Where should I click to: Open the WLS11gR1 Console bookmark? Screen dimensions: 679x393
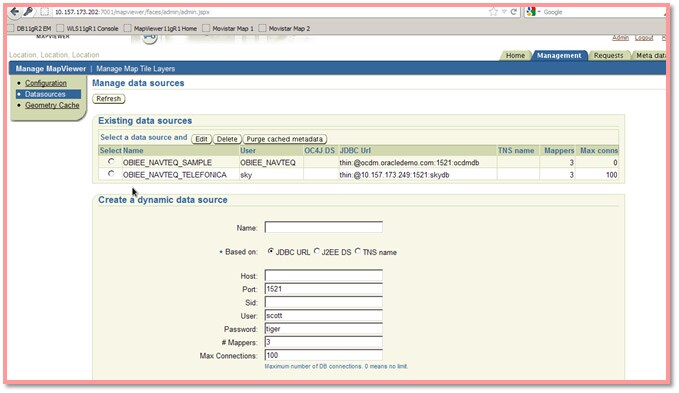(x=87, y=29)
